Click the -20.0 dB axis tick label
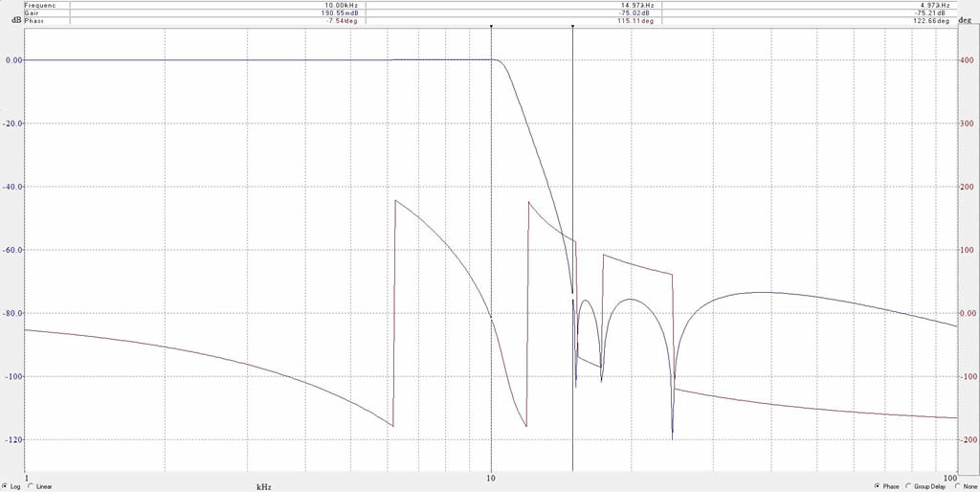The width and height of the screenshot is (980, 492). (x=13, y=123)
